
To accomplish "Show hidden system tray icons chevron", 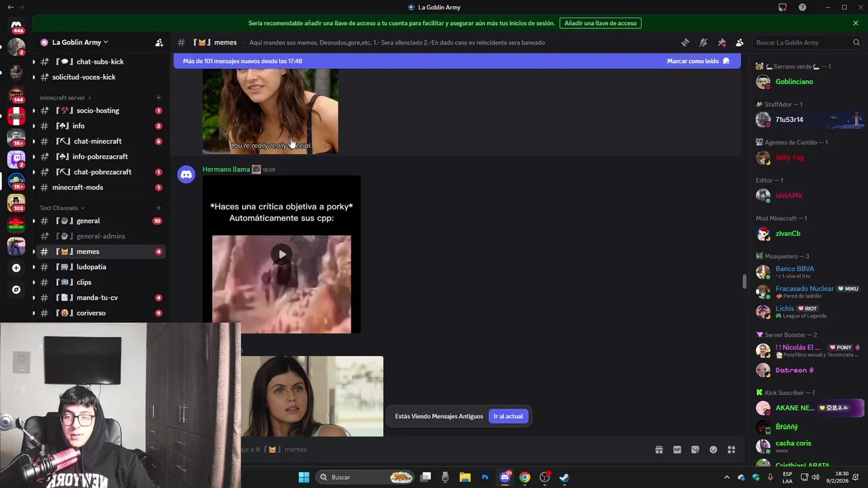I will click(x=726, y=477).
